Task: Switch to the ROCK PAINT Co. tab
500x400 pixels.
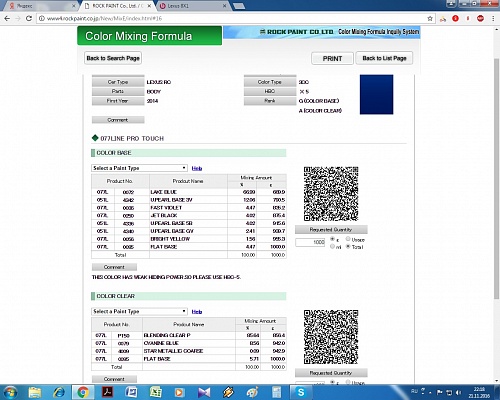Action: (118, 6)
